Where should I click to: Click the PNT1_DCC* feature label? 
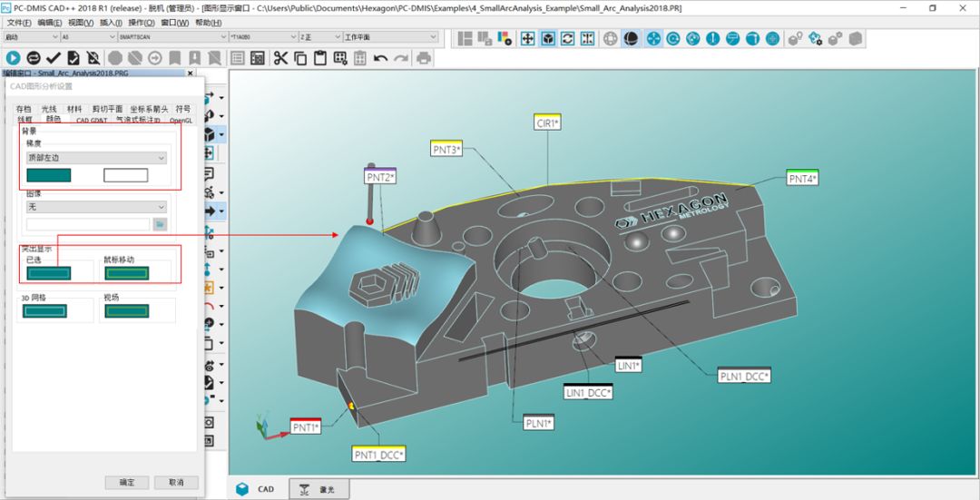[x=378, y=455]
